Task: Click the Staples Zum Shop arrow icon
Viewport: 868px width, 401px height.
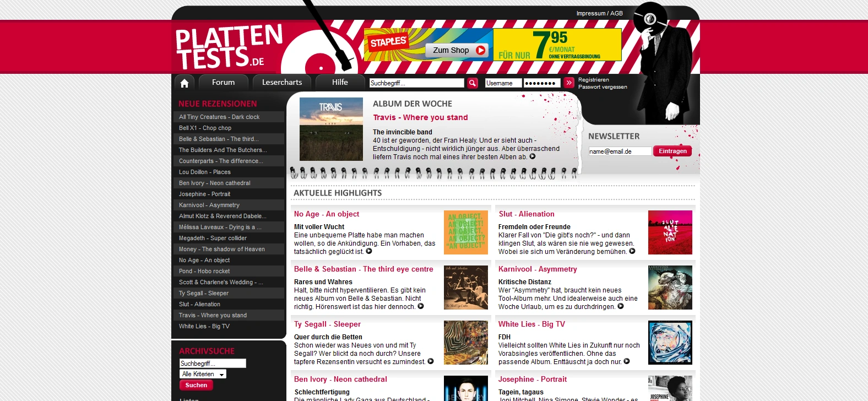Action: tap(480, 50)
